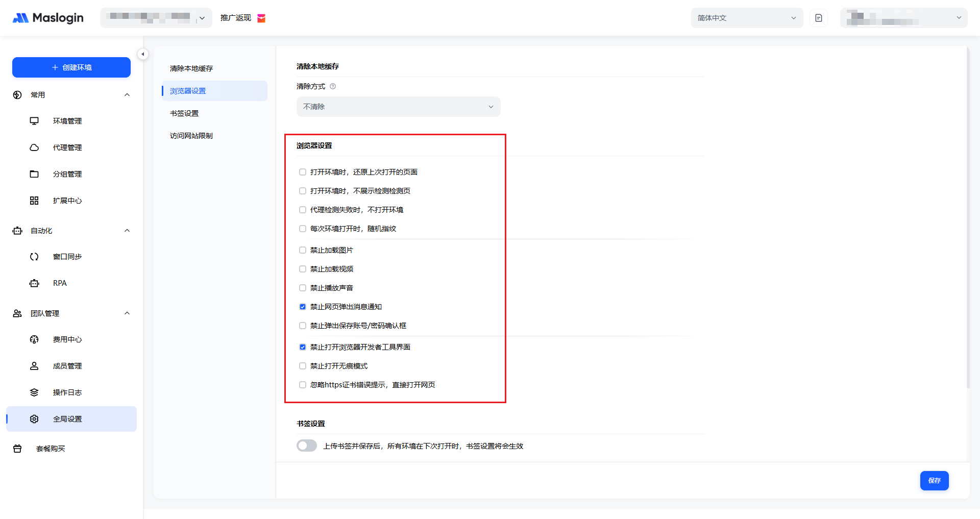The image size is (980, 519).
Task: Click the document icon in top bar
Action: click(x=819, y=18)
